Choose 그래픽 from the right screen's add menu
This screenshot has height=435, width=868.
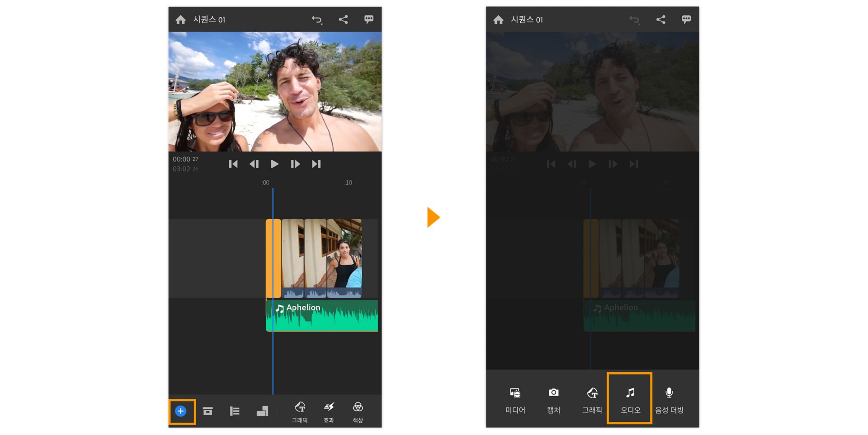(592, 400)
